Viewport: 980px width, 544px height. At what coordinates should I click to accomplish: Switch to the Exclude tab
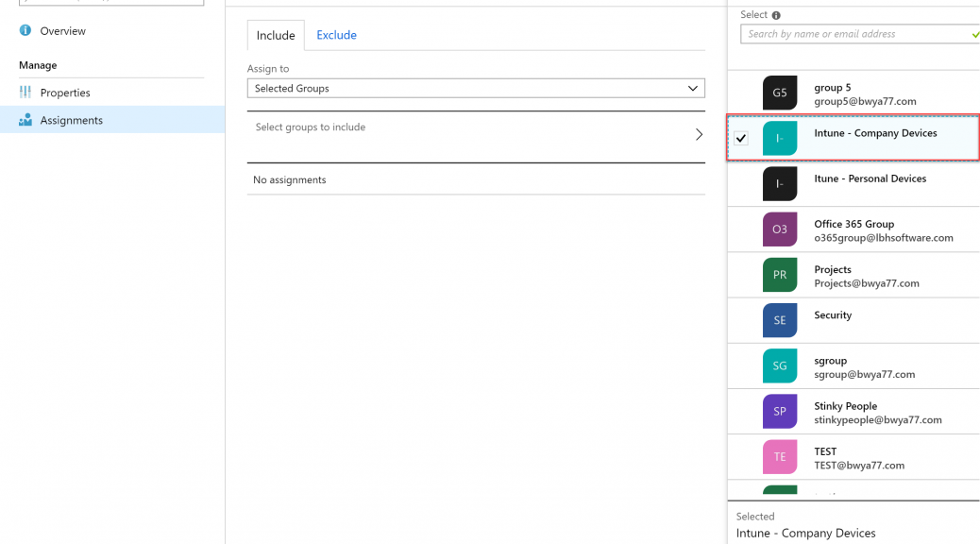pos(336,35)
